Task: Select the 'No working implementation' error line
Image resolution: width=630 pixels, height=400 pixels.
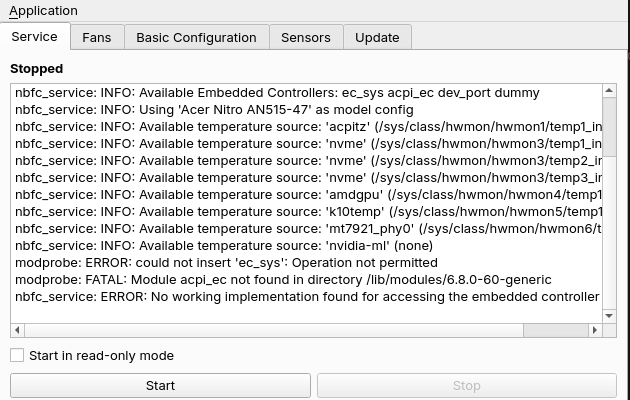Action: click(x=307, y=297)
